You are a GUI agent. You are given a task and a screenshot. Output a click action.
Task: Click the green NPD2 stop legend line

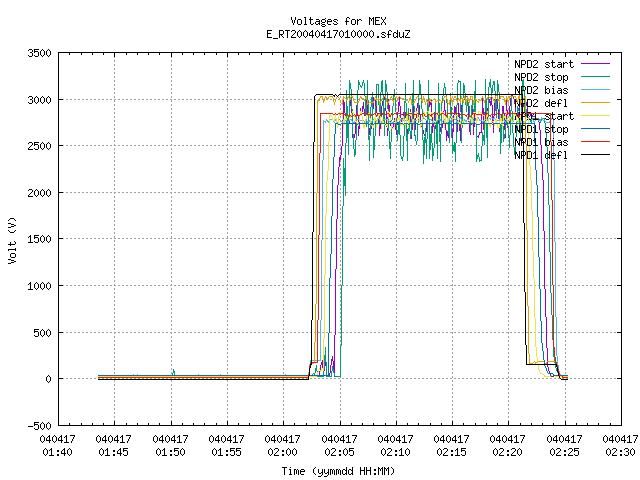[596, 76]
